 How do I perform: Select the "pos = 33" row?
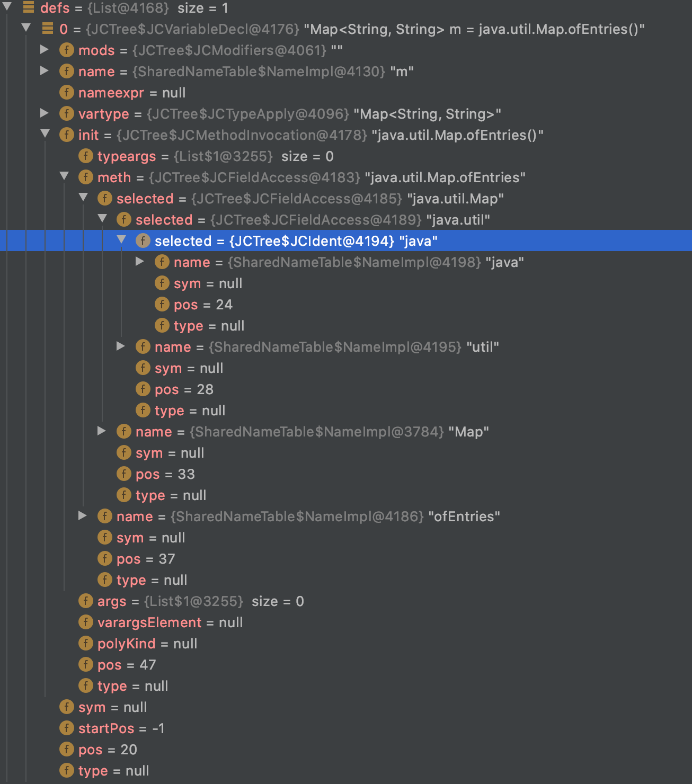346,474
